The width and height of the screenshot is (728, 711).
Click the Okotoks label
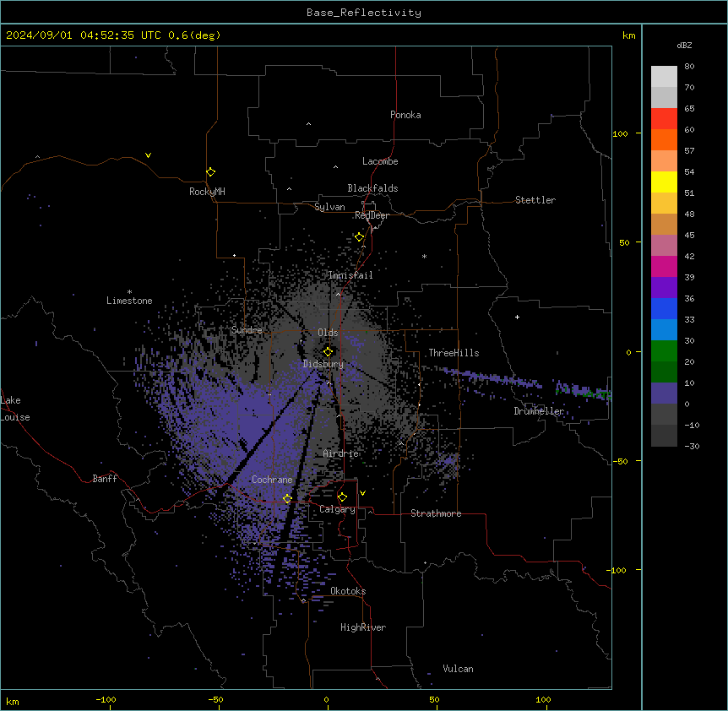pos(348,591)
